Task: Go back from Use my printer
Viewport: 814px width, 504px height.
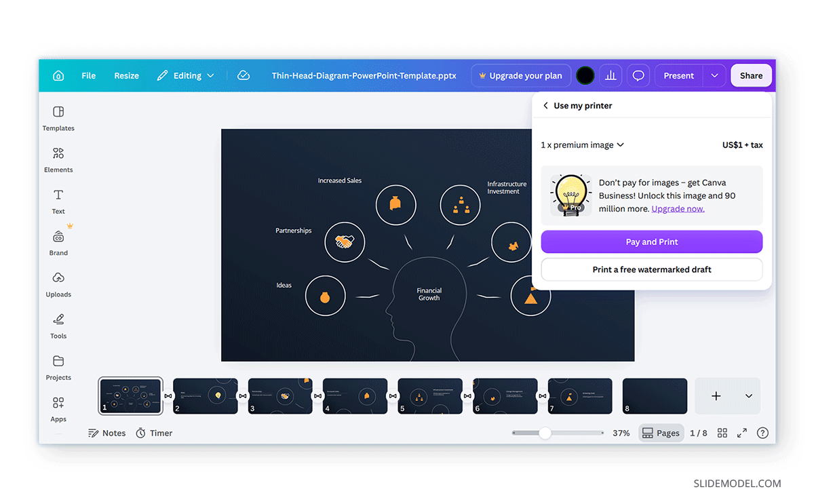Action: 545,106
